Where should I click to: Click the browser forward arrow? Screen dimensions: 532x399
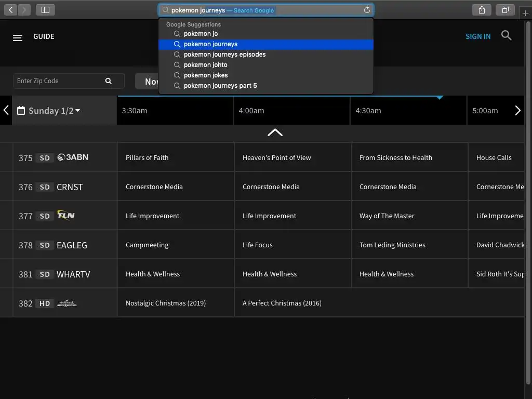pos(24,10)
